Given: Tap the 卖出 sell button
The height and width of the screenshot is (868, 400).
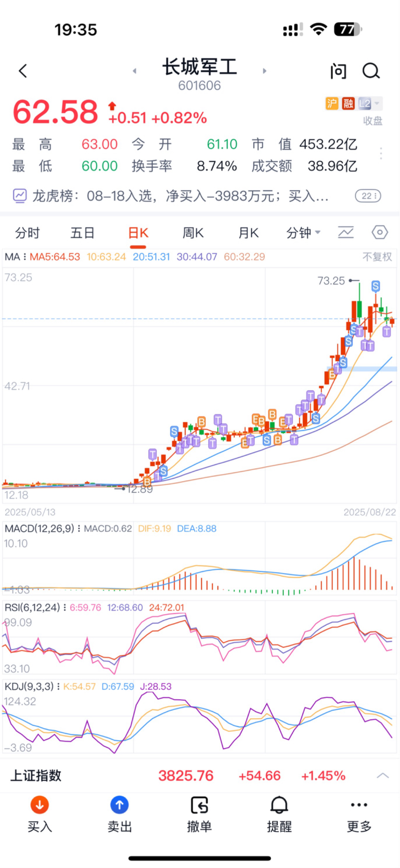Looking at the screenshot, I should 120,814.
